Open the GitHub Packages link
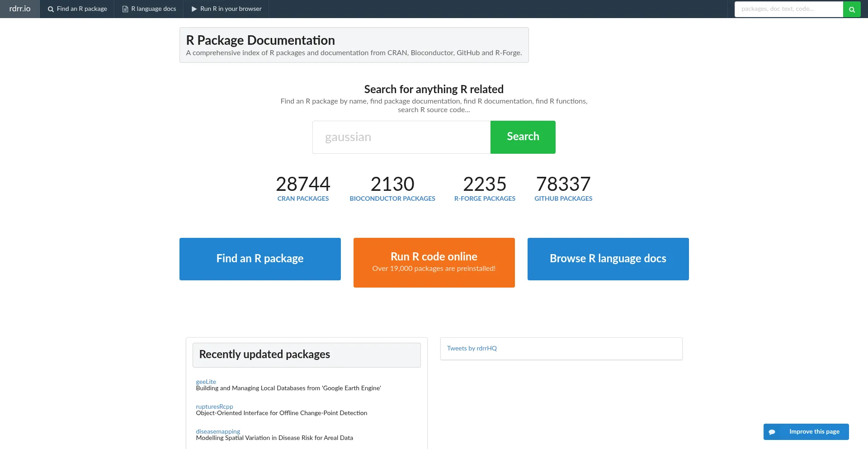Viewport: 868px width, 449px height. tap(563, 199)
